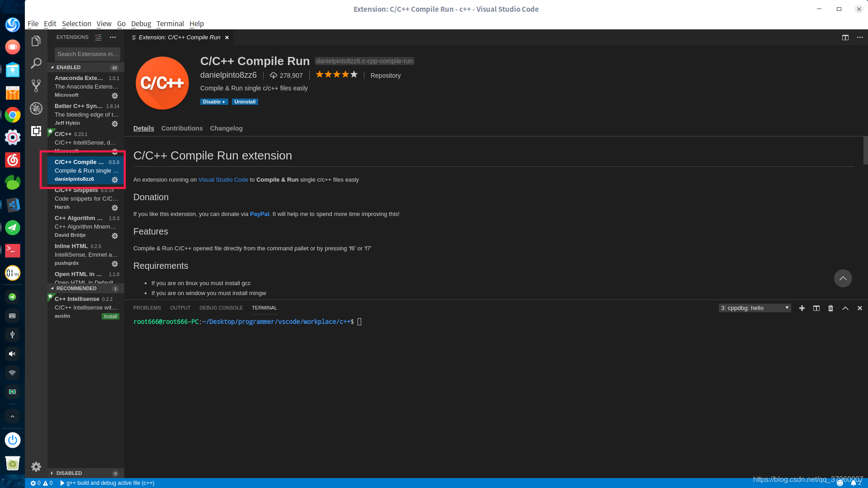Follow the PayPal donation link
The height and width of the screenshot is (488, 868).
pyautogui.click(x=259, y=214)
